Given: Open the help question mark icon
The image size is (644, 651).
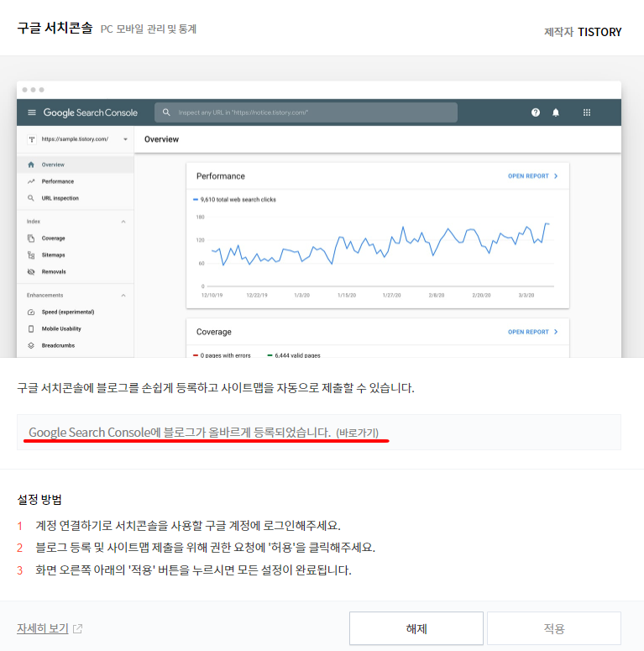Looking at the screenshot, I should [536, 112].
